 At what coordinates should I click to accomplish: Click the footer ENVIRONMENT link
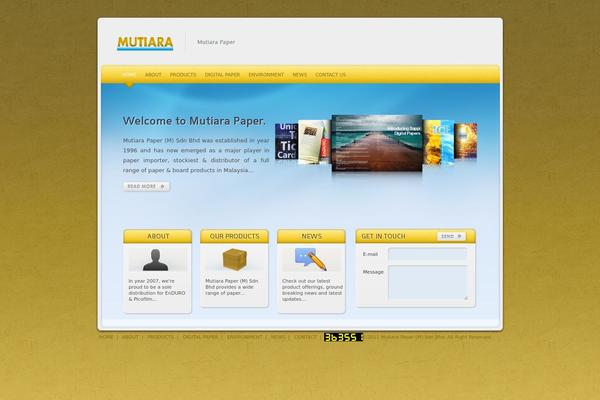click(245, 337)
